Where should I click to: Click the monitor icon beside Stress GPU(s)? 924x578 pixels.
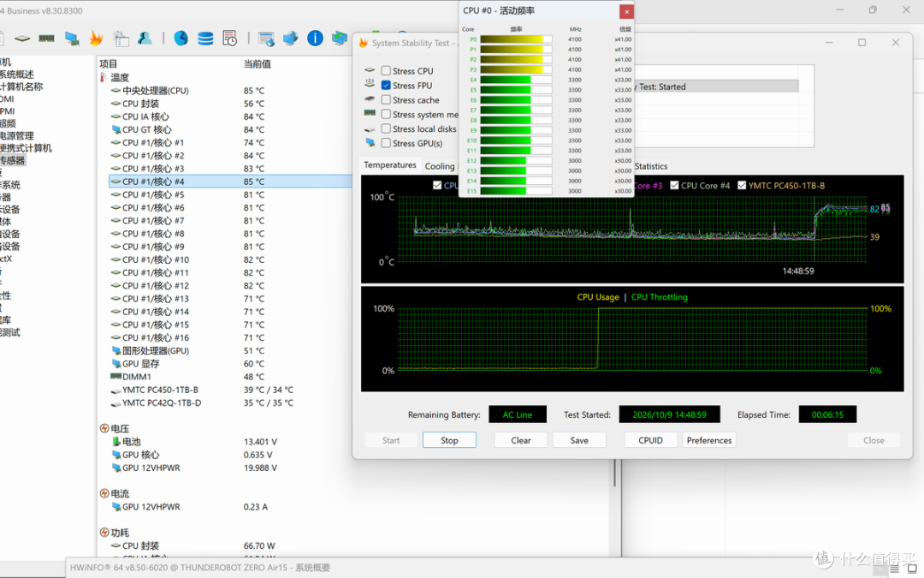[x=370, y=142]
